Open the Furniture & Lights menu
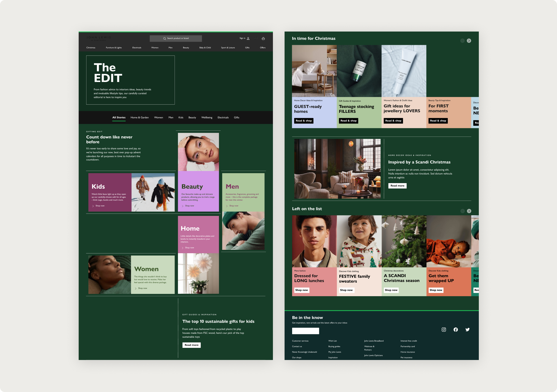557x392 pixels. point(114,48)
